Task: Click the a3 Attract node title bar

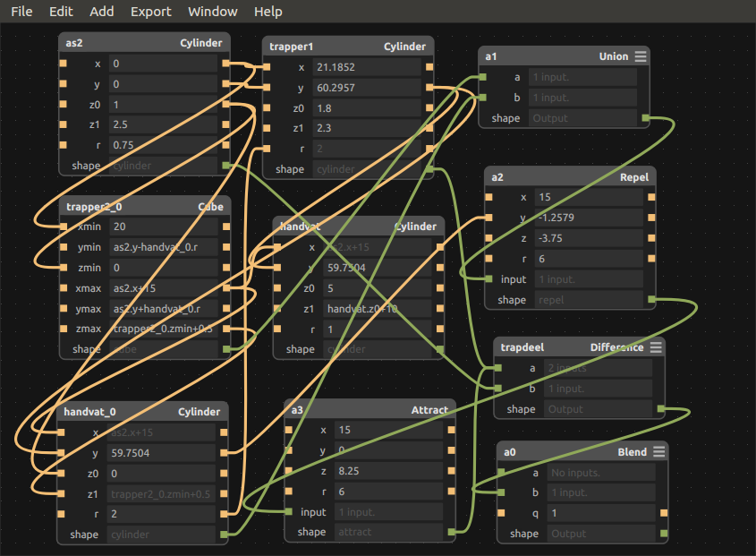Action: 370,410
